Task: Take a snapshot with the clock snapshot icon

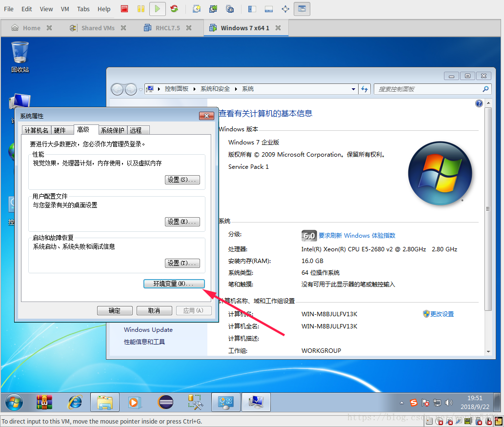Action: point(197,9)
